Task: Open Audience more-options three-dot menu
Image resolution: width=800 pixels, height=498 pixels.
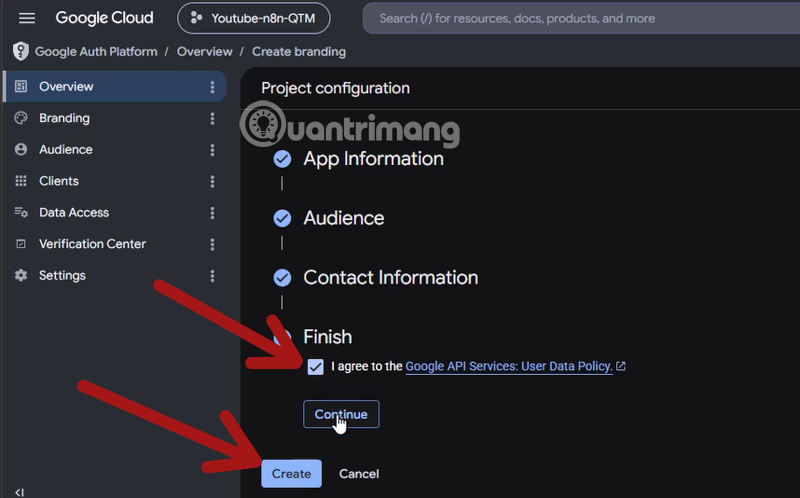Action: pyautogui.click(x=212, y=150)
